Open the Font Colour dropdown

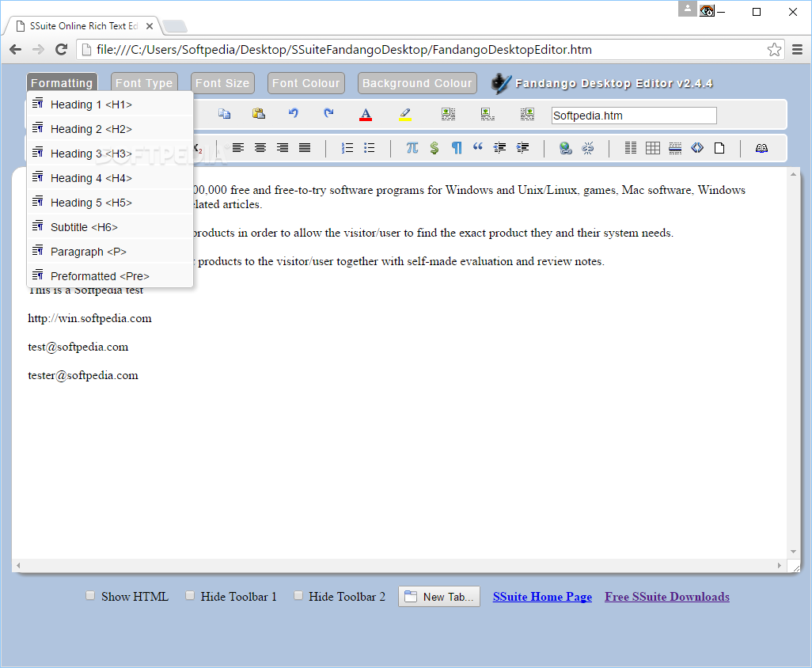[306, 83]
